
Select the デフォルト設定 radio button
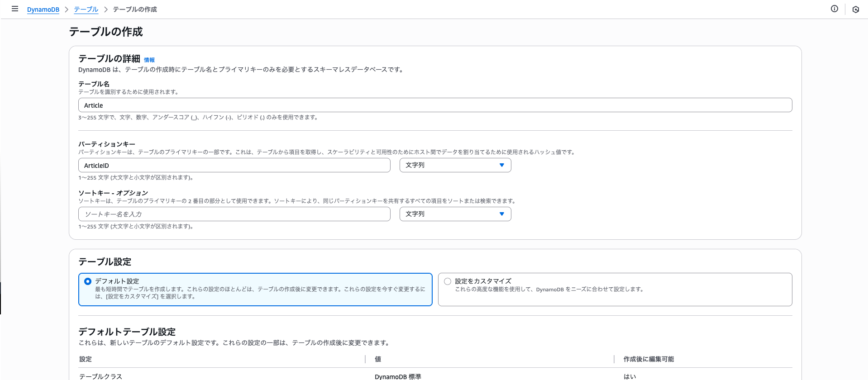pos(88,281)
